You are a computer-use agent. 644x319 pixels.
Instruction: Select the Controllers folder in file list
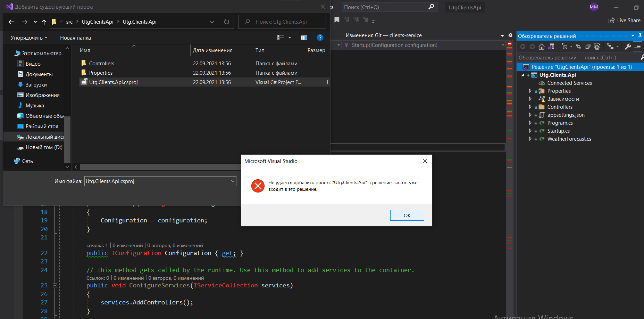coord(101,64)
